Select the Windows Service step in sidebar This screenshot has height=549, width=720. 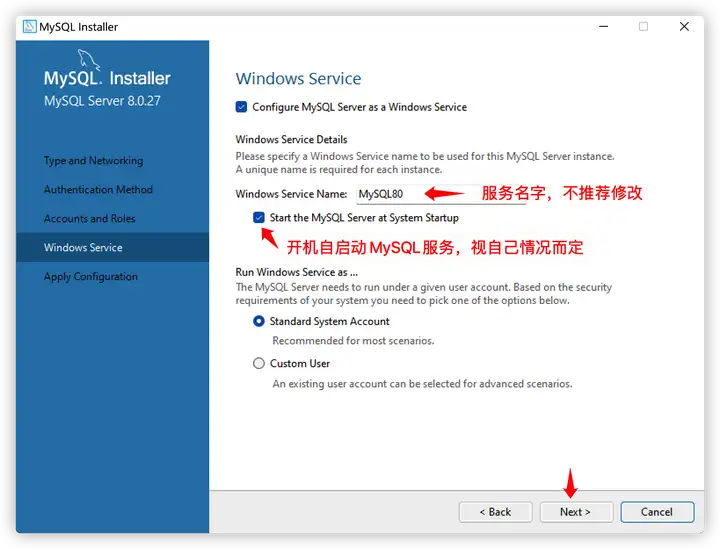112,247
